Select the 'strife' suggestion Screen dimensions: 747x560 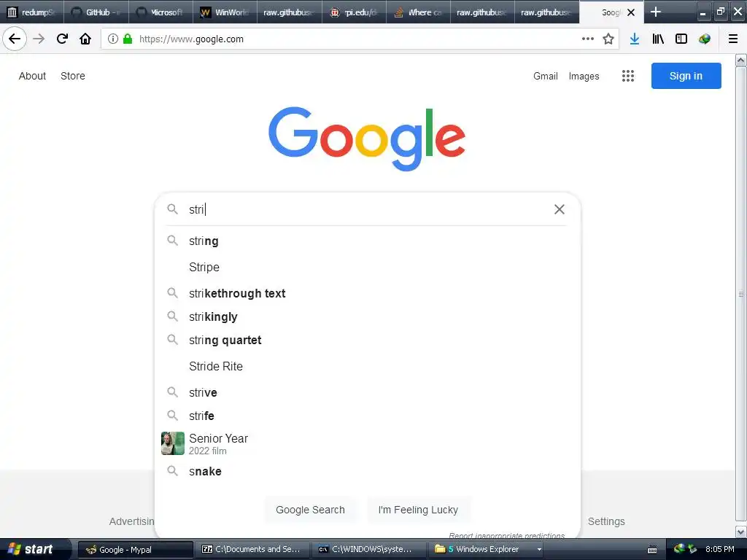click(368, 416)
